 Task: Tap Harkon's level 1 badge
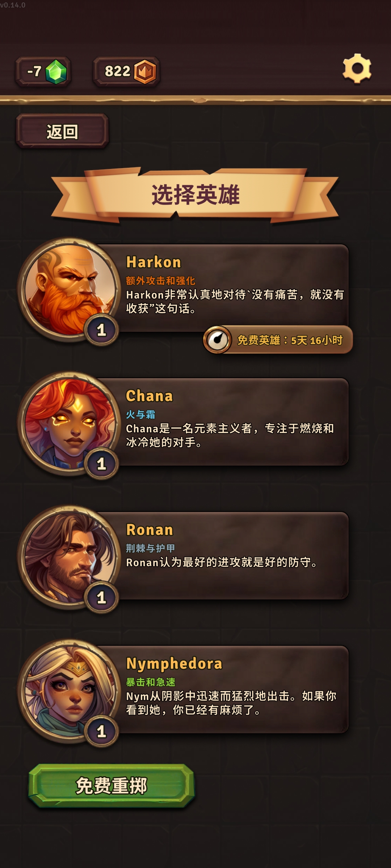[x=101, y=330]
